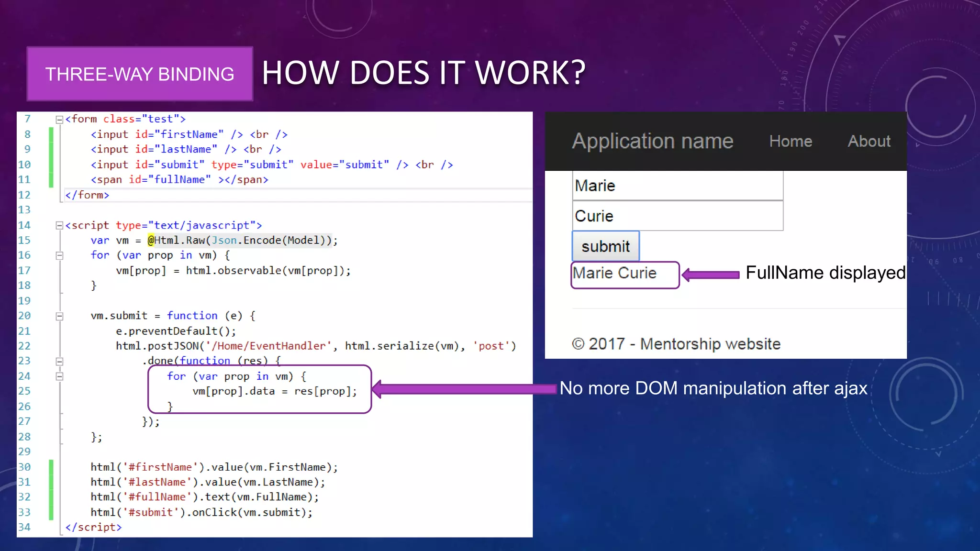This screenshot has height=551, width=980.
Task: Collapse the for loop at line 16
Action: pos(59,256)
